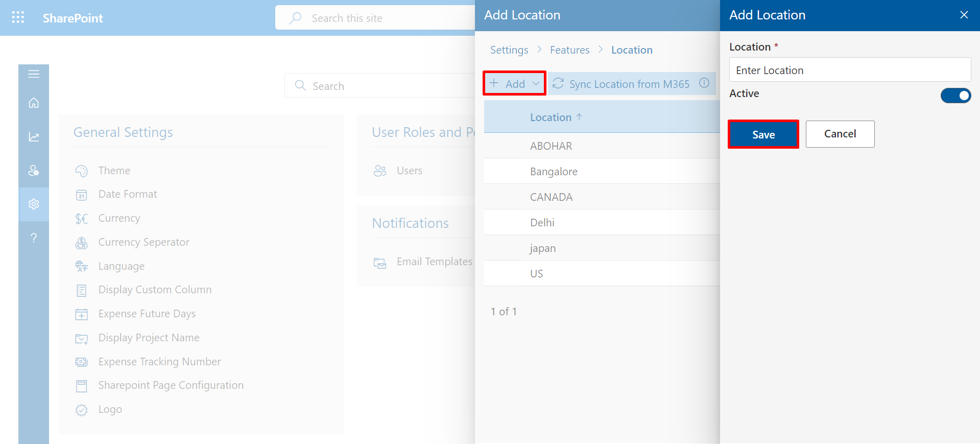Image resolution: width=980 pixels, height=444 pixels.
Task: Click the Location column header
Action: [x=551, y=117]
